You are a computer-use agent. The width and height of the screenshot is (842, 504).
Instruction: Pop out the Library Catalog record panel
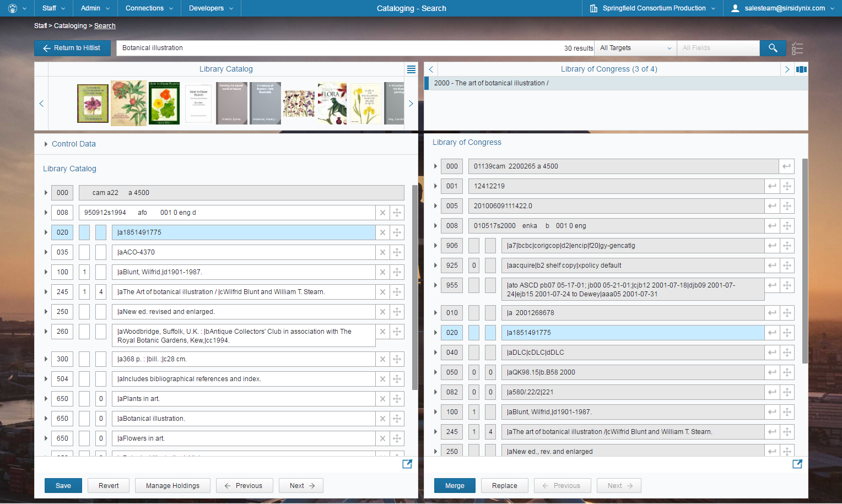(x=407, y=464)
